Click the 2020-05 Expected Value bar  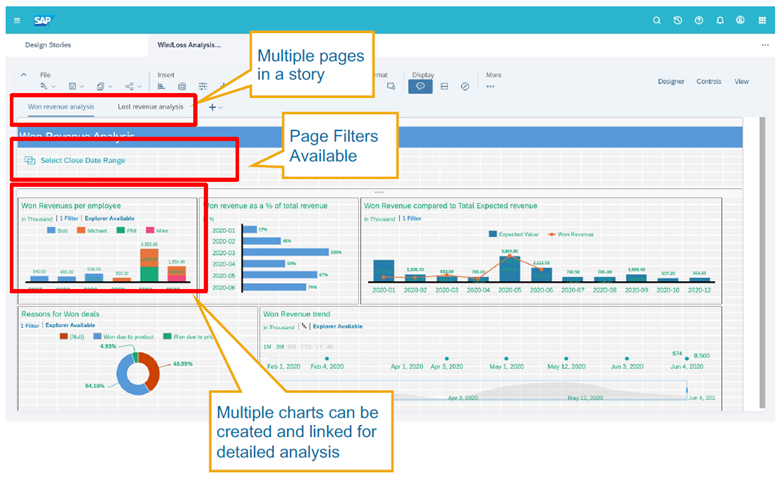pyautogui.click(x=510, y=269)
